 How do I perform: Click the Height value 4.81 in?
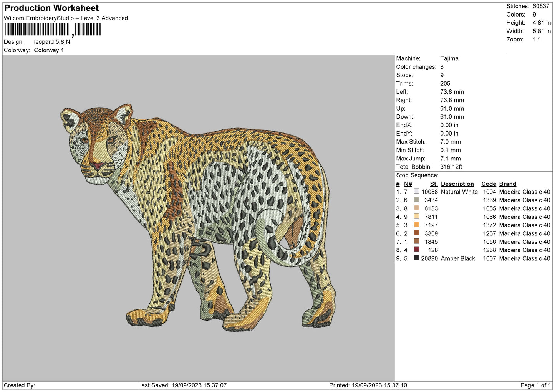click(x=542, y=23)
